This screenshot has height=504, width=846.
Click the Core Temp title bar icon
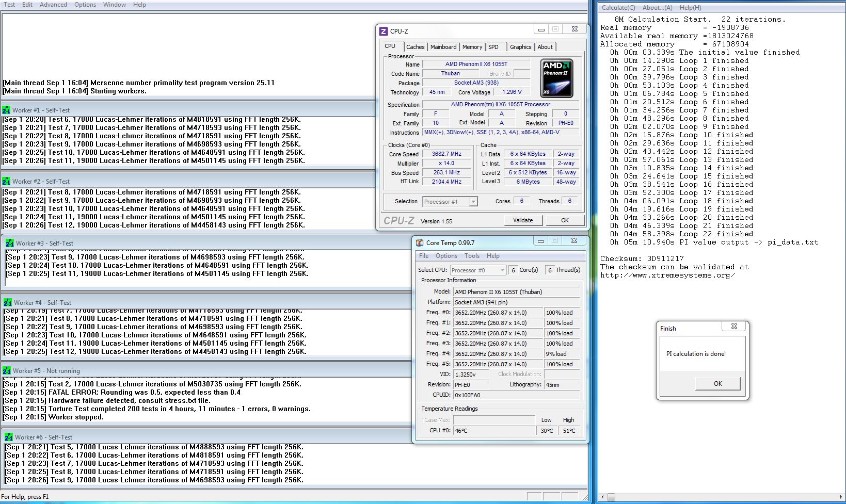point(420,242)
